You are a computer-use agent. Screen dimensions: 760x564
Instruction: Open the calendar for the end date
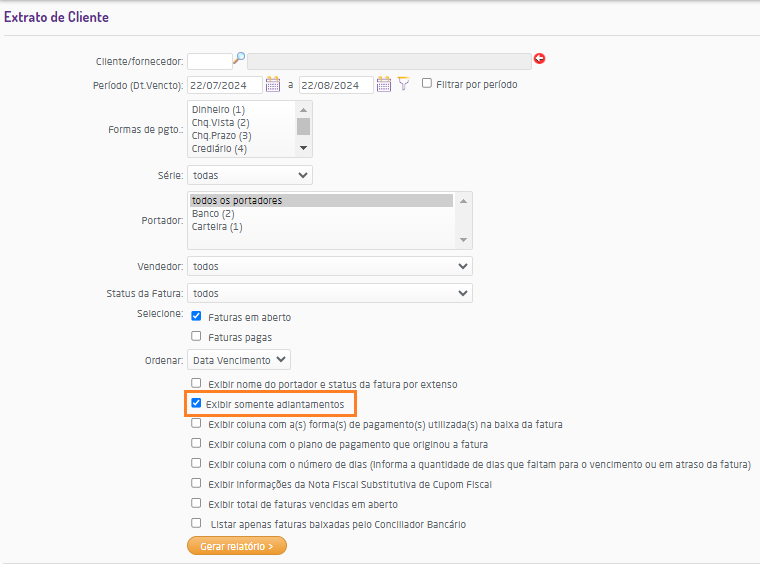[383, 85]
